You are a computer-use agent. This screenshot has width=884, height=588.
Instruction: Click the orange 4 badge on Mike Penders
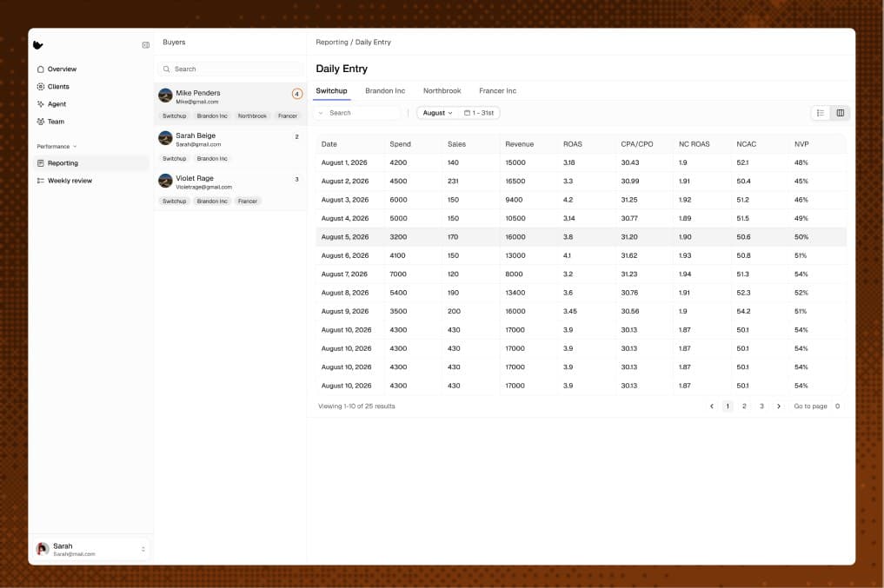(297, 94)
